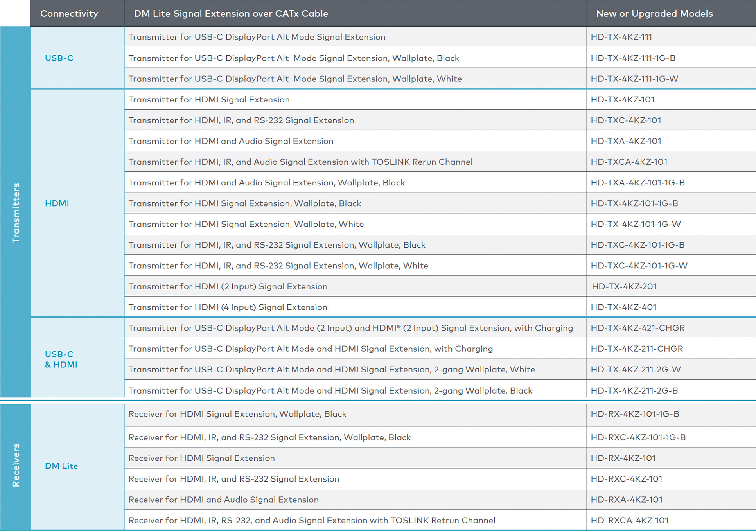Select the DM Lite receivers category cell
The height and width of the screenshot is (532, 756).
[61, 466]
